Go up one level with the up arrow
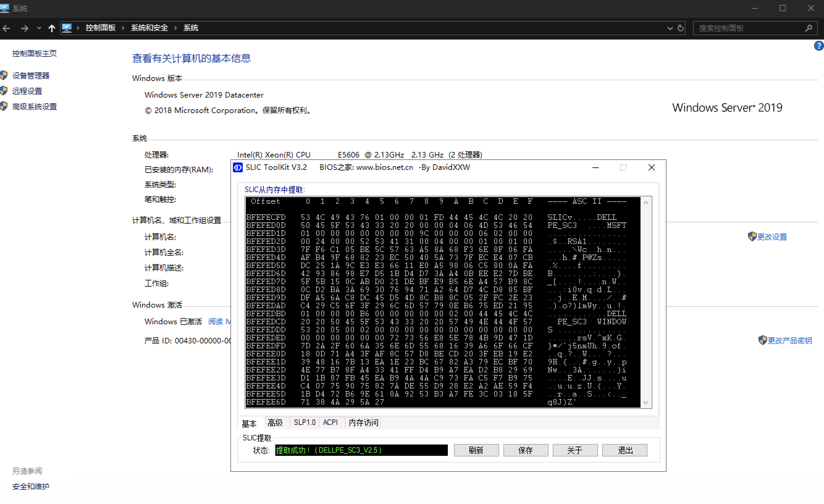Image resolution: width=824 pixels, height=504 pixels. tap(52, 28)
